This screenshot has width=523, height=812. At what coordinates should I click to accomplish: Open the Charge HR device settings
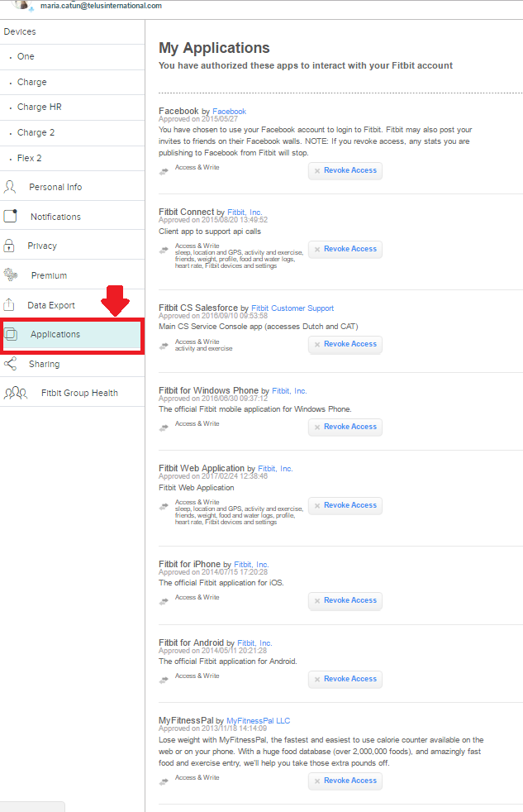point(73,107)
